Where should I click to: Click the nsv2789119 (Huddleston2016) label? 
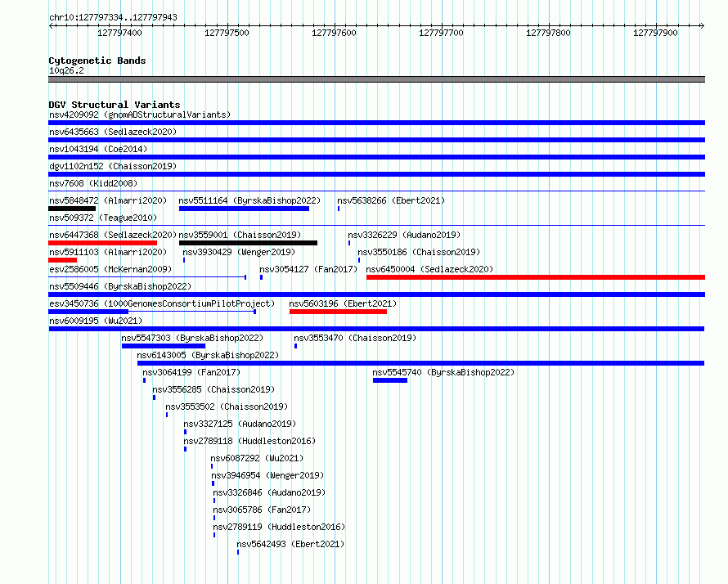[279, 527]
